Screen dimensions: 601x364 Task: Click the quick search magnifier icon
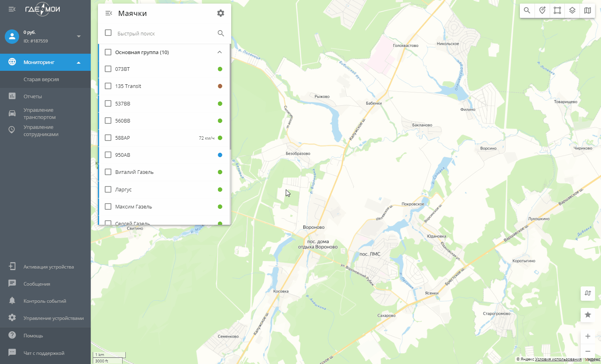221,33
